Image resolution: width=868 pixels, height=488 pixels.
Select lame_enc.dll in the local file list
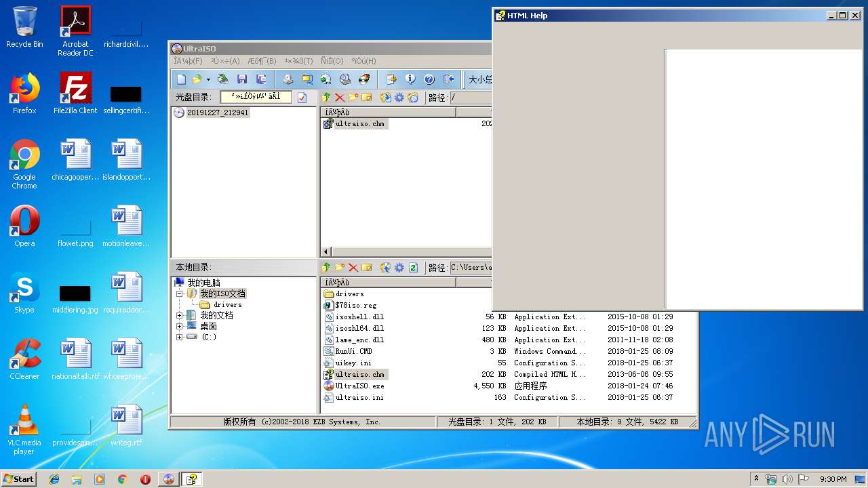click(x=359, y=340)
